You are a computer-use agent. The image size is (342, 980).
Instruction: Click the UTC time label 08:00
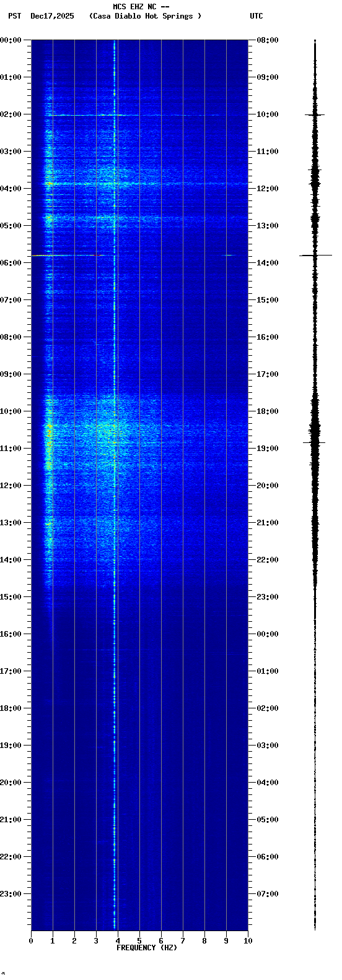pyautogui.click(x=268, y=40)
